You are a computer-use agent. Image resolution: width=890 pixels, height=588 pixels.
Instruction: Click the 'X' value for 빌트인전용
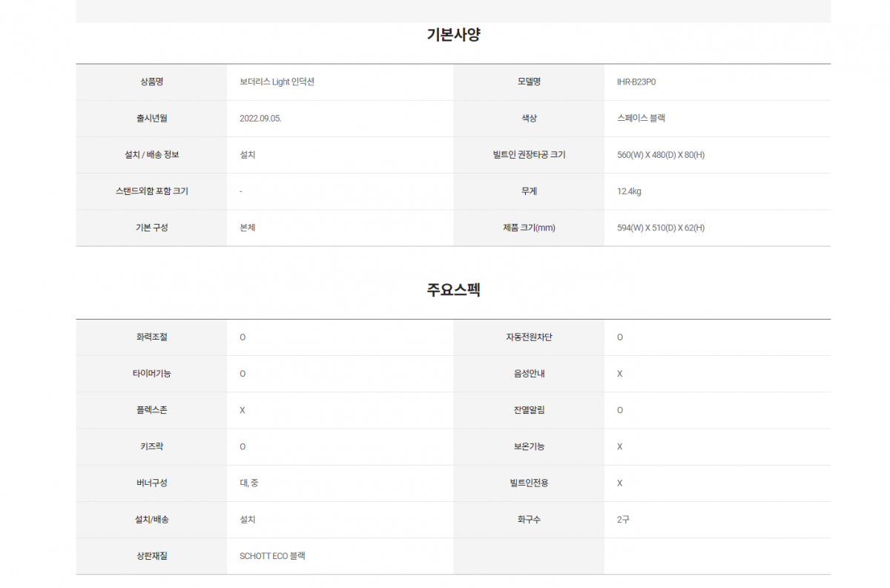pos(620,483)
